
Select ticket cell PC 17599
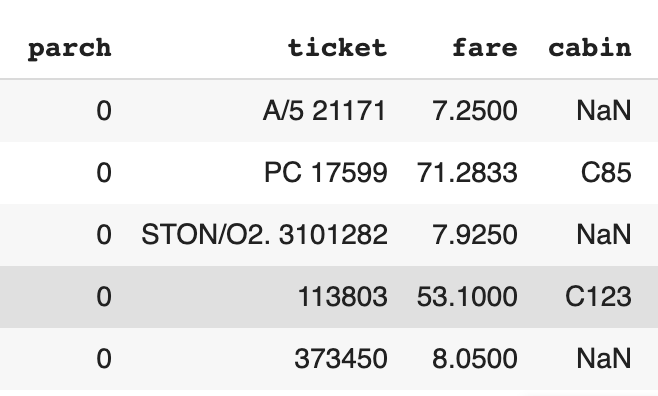[x=326, y=173]
